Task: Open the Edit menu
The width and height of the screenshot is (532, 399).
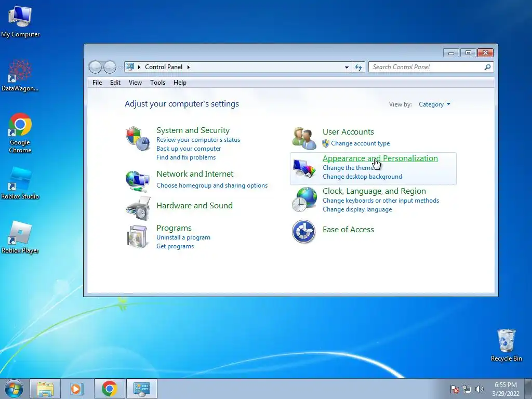Action: coord(115,83)
